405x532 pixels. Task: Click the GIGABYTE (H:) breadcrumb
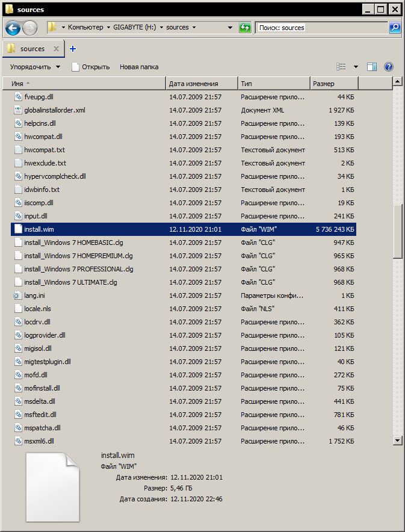135,28
